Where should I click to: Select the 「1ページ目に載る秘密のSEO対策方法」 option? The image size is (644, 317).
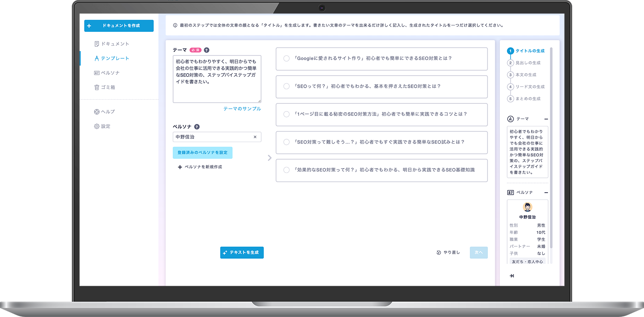click(x=382, y=114)
